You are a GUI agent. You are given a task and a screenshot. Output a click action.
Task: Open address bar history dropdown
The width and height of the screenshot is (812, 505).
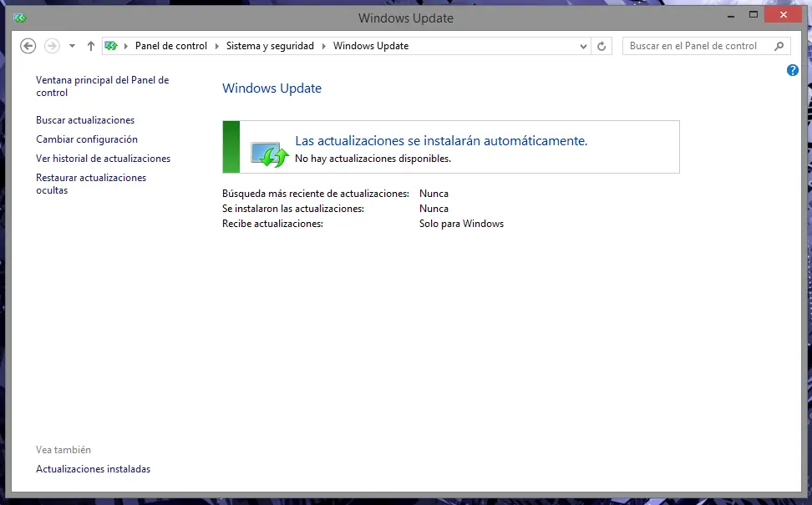click(x=583, y=46)
